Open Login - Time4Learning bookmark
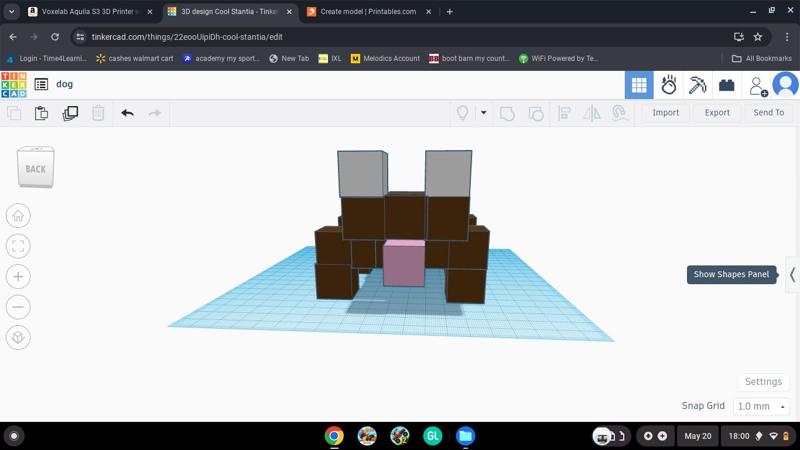800x450 pixels. coord(47,59)
